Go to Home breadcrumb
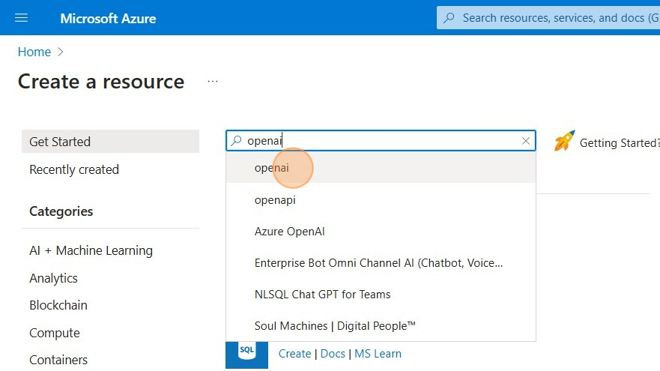660x371 pixels. [x=34, y=52]
